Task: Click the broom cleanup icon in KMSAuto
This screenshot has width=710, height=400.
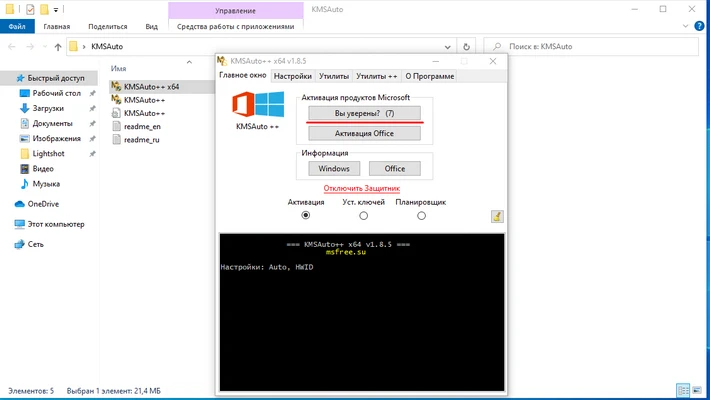Action: click(x=497, y=217)
